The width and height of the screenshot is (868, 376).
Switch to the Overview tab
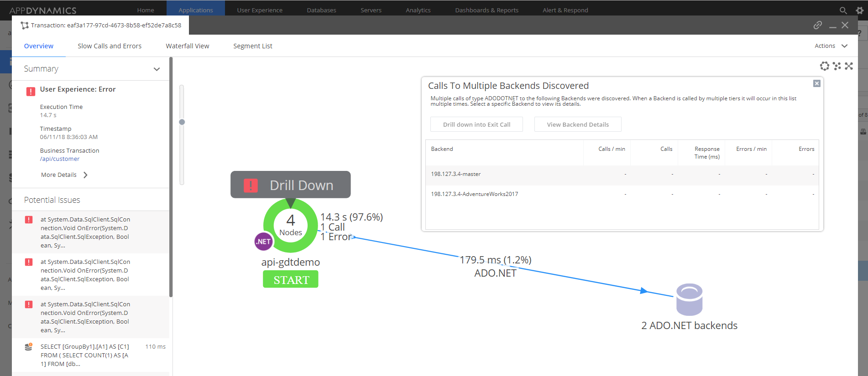click(39, 46)
